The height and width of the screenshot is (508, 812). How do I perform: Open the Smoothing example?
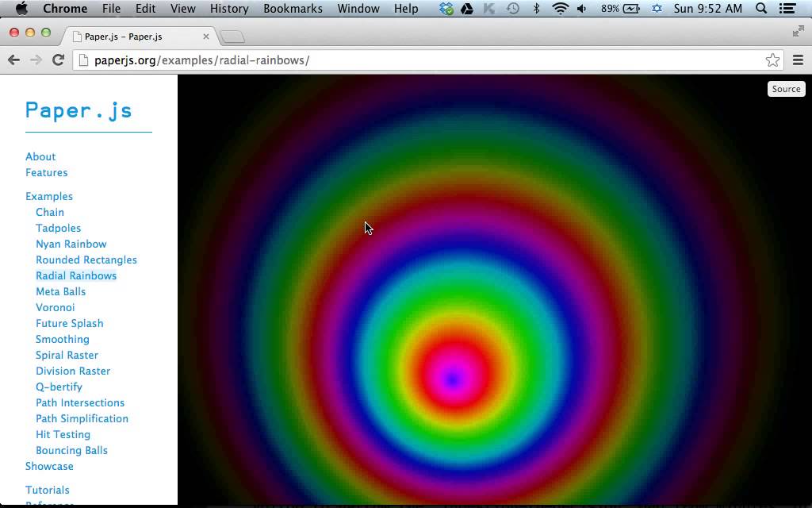coord(62,340)
